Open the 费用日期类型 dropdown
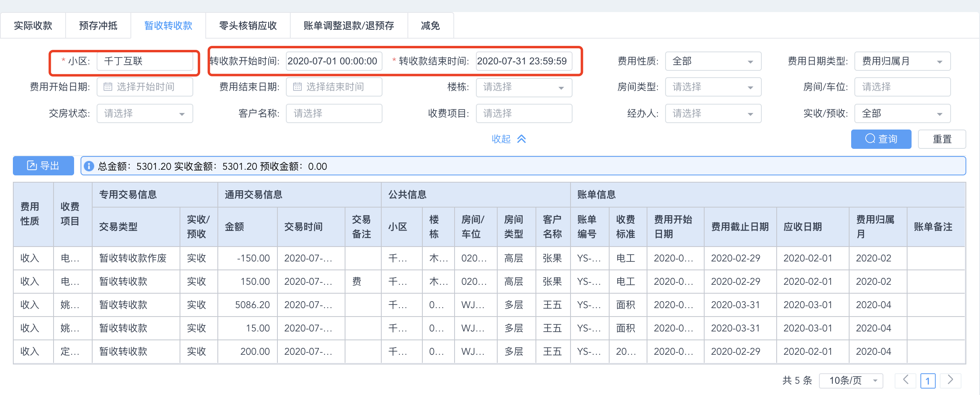Viewport: 980px width, 395px height. (x=902, y=61)
